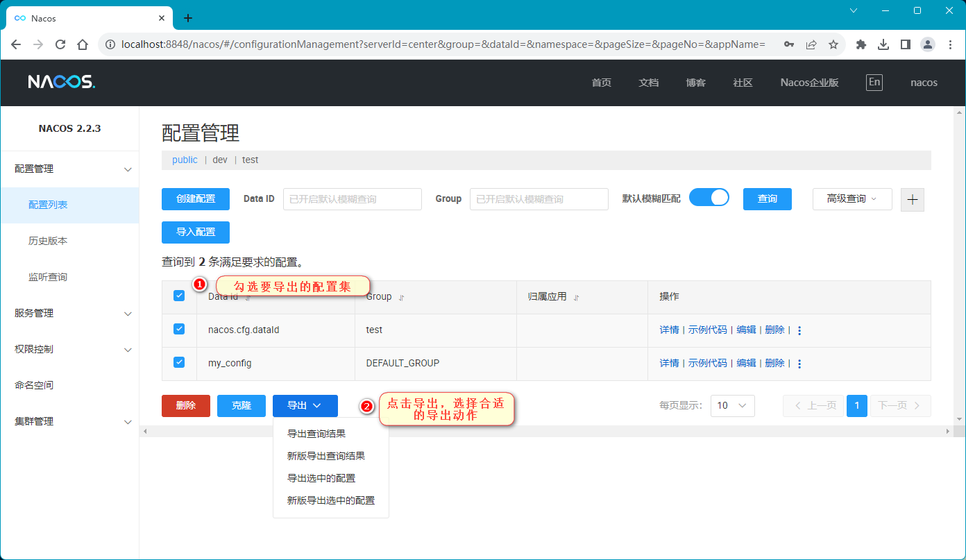Switch to the public namespace tab

coord(185,160)
